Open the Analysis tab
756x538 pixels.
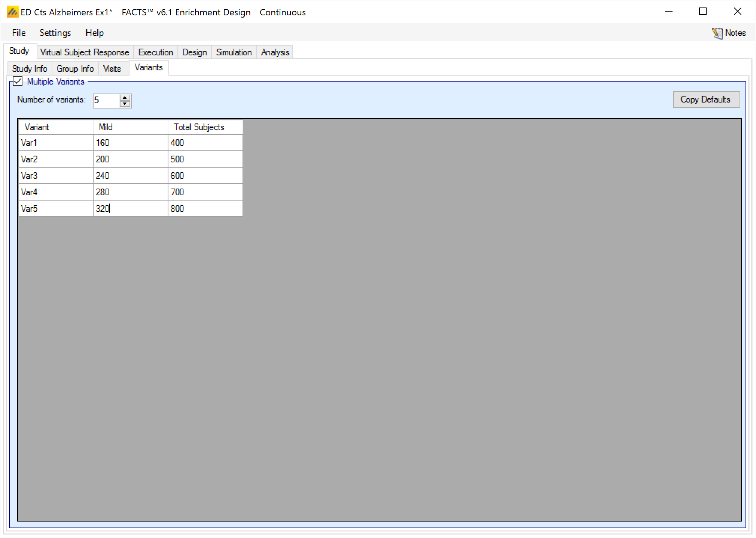[275, 52]
